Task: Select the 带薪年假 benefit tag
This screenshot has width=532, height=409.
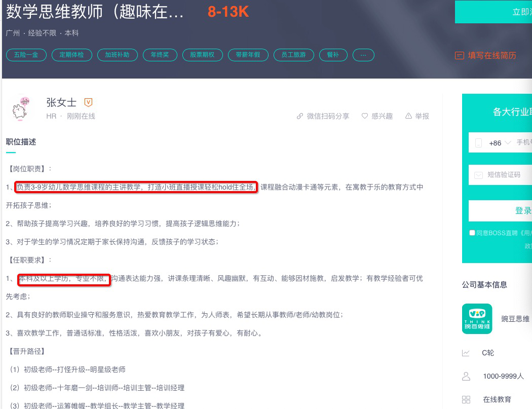Action: [x=248, y=55]
